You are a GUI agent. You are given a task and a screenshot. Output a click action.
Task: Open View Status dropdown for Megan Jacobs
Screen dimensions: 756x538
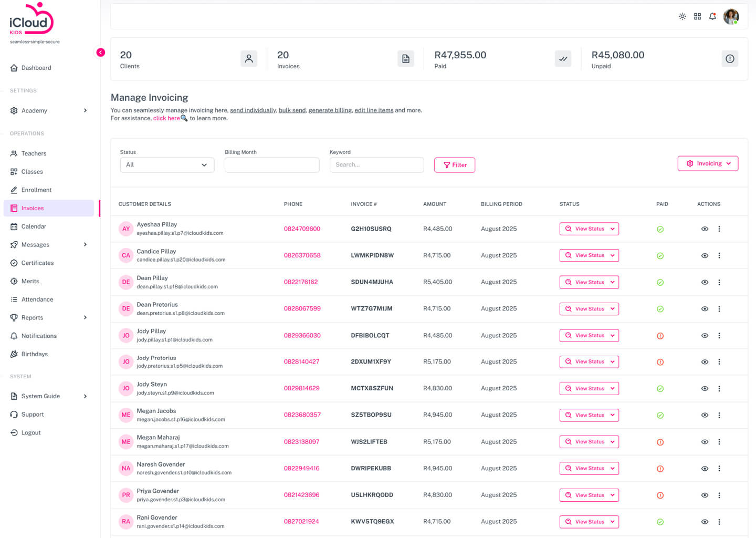coord(589,415)
